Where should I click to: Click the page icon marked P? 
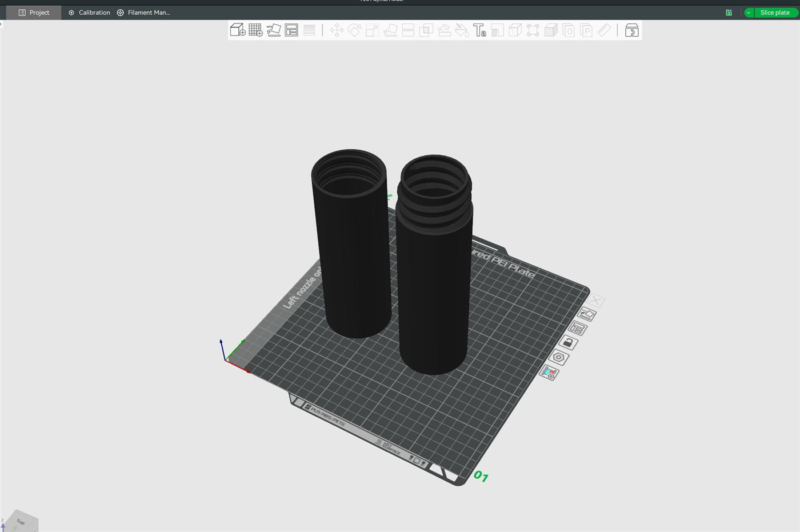pos(586,30)
